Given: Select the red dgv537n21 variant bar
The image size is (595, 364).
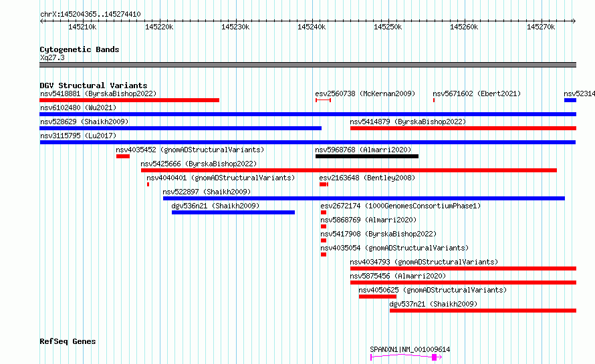Looking at the screenshot, I should click(483, 311).
